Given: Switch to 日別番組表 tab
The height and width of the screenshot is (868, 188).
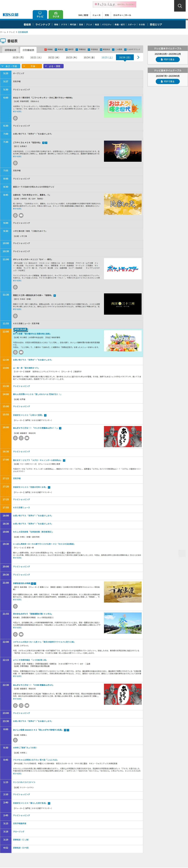Looking at the screenshot, I should 28,50.
